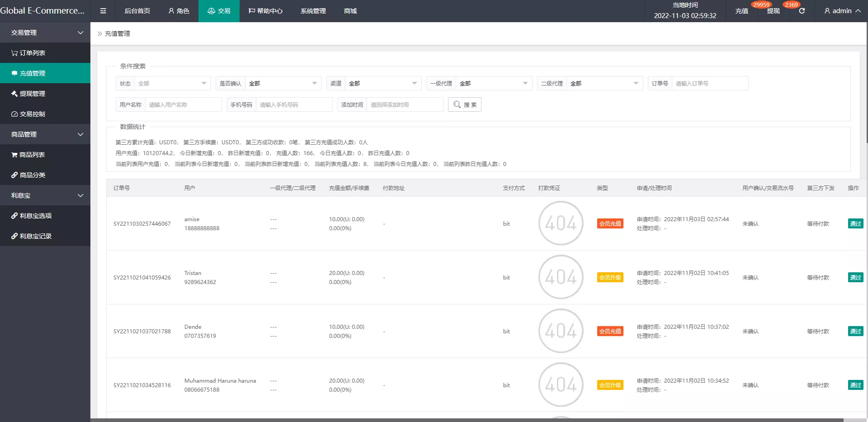Refresh the page with the refresh icon
Screen dimensions: 868x422
[x=802, y=11]
